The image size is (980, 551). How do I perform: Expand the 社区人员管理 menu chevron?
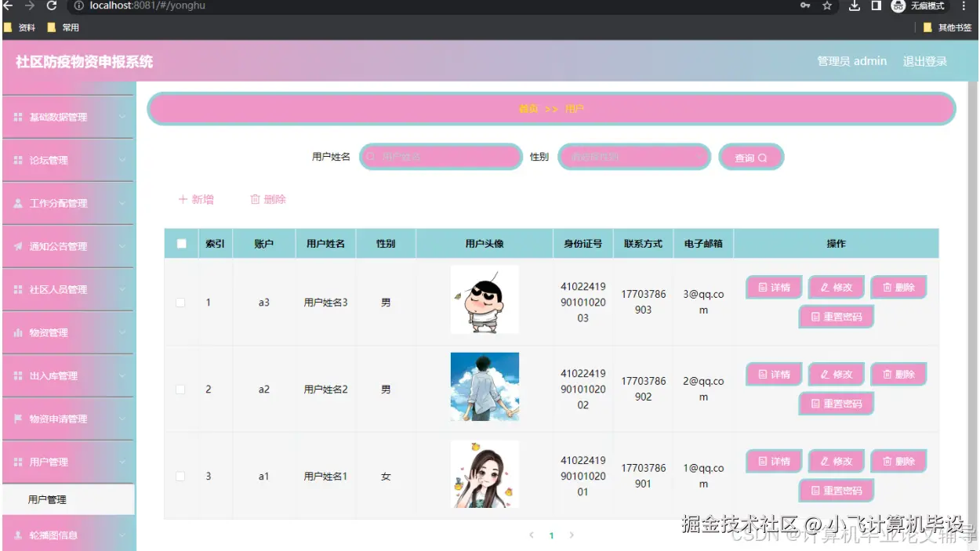[x=122, y=289]
